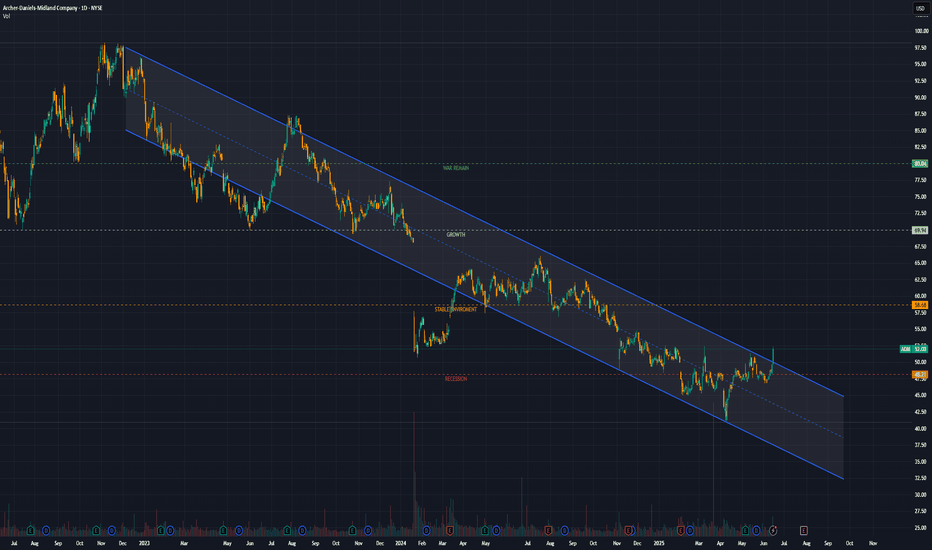The image size is (932, 550).
Task: Select the RECESSION text label
Action: point(456,379)
